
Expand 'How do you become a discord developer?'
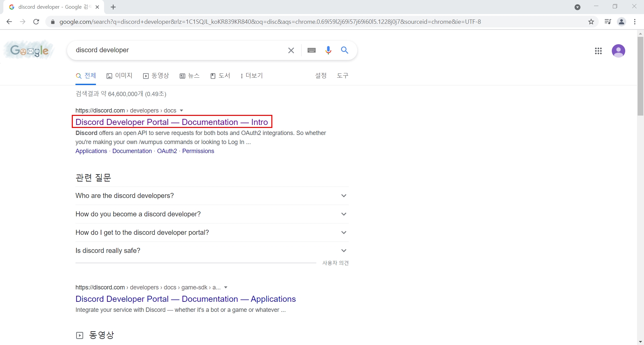pyautogui.click(x=212, y=214)
